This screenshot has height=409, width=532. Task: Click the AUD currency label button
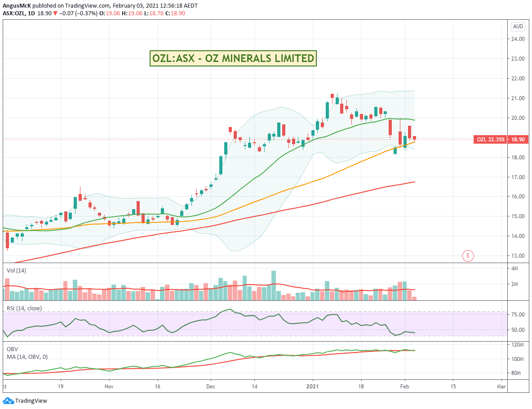tap(518, 26)
